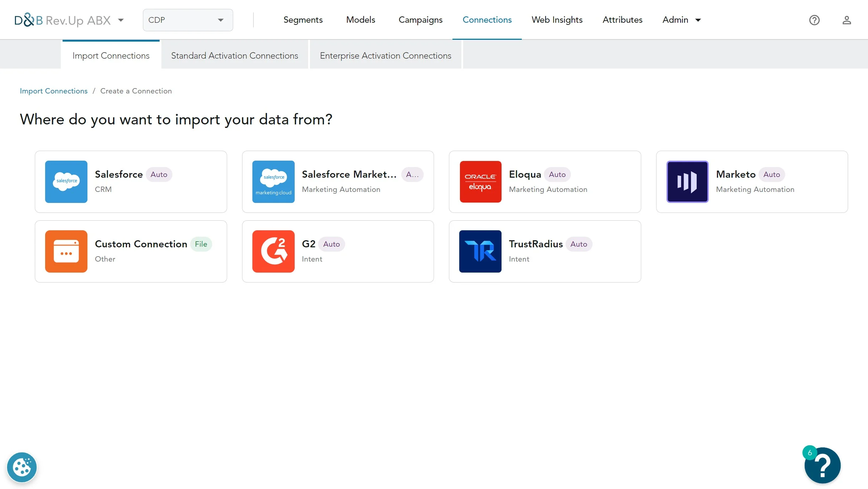Screen dimensions: 868x489
Task: Click the File badge on Custom Connection
Action: (201, 244)
